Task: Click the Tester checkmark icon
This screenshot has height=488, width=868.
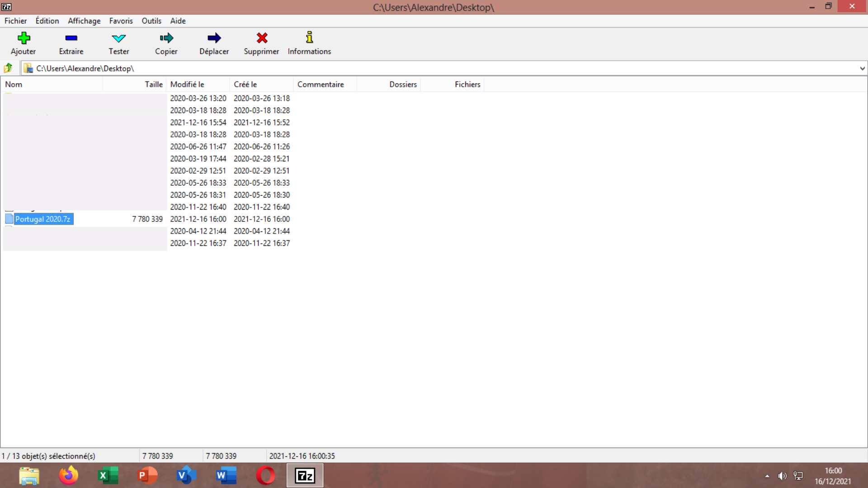Action: pyautogui.click(x=118, y=38)
